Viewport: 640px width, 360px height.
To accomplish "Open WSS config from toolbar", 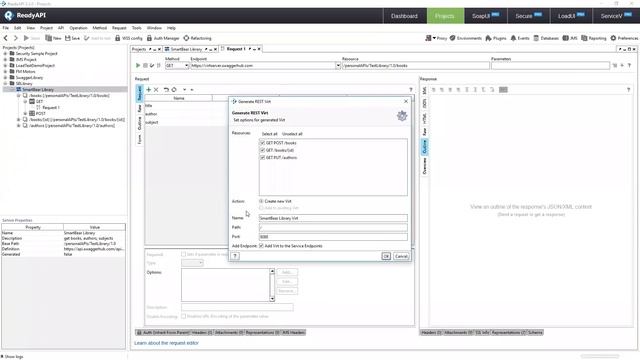I will point(129,38).
